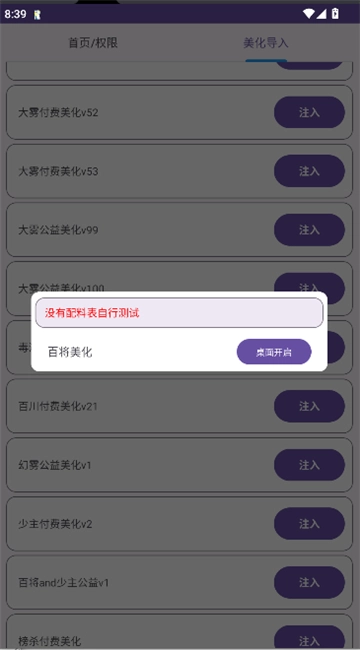Inject 百川付费美化v21
Screen dimensions: 360x650
(x=309, y=406)
